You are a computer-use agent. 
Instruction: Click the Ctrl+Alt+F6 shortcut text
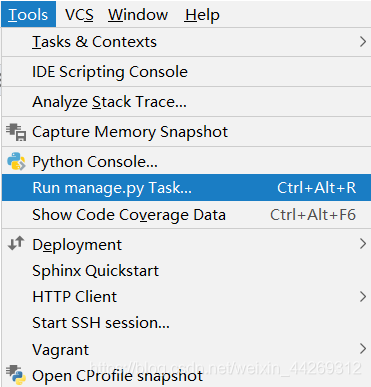[313, 215]
